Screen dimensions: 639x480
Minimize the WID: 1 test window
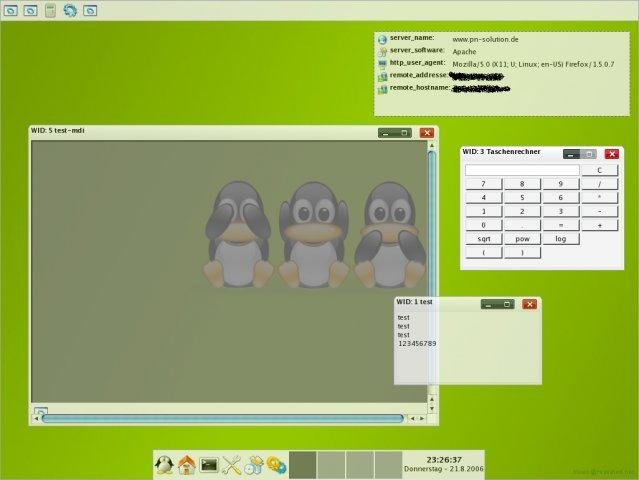(x=489, y=304)
